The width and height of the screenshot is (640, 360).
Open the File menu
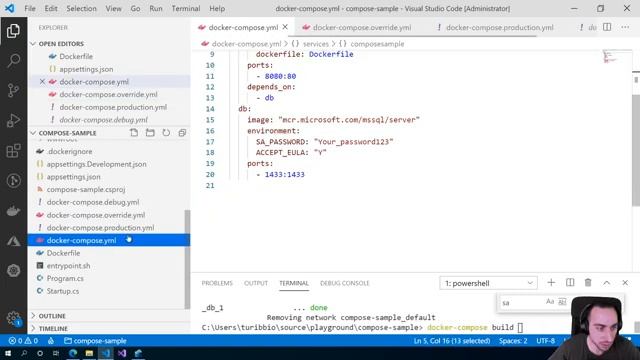pyautogui.click(x=30, y=8)
